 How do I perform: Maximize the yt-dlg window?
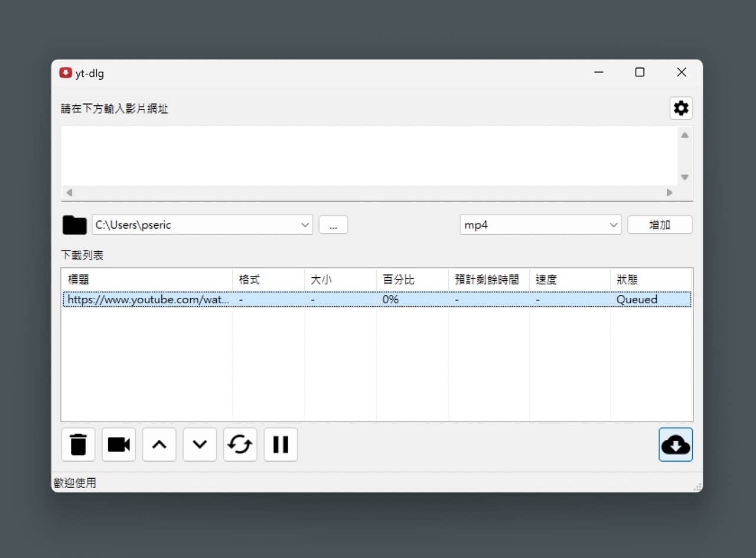[640, 73]
